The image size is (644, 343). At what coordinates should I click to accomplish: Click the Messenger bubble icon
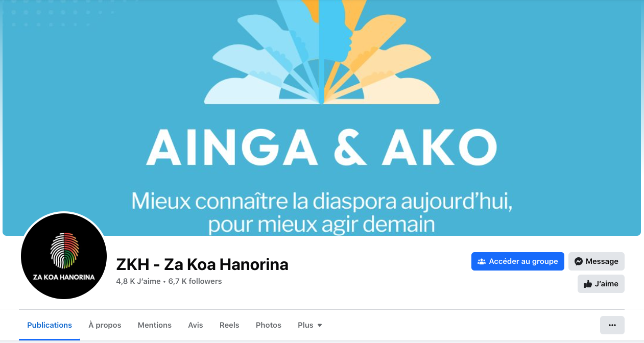point(579,261)
